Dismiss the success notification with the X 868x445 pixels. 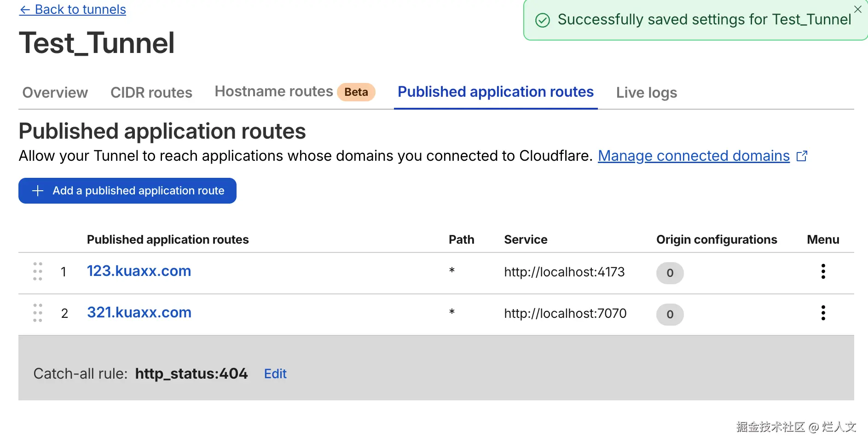pyautogui.click(x=858, y=9)
